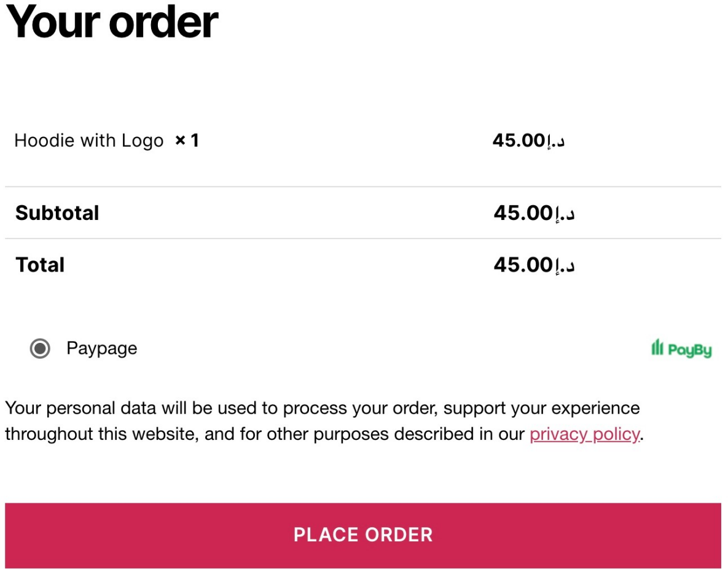Click the dirham currency symbol beside Subtotal
Viewport: 728px width, 569px height.
click(565, 214)
